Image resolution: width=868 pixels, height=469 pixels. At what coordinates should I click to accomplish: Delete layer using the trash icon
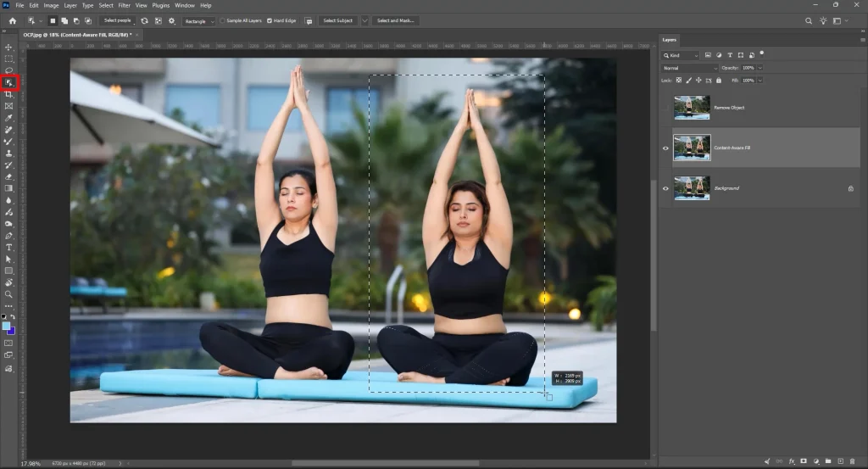click(853, 461)
